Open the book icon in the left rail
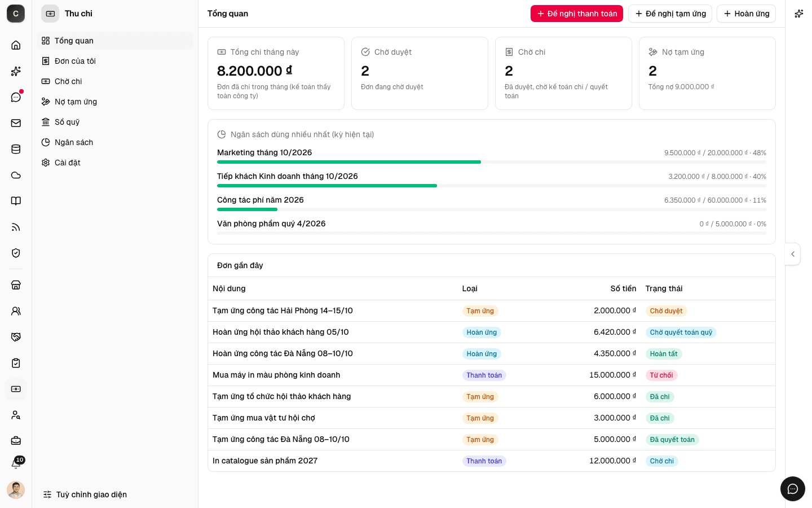 pyautogui.click(x=16, y=201)
